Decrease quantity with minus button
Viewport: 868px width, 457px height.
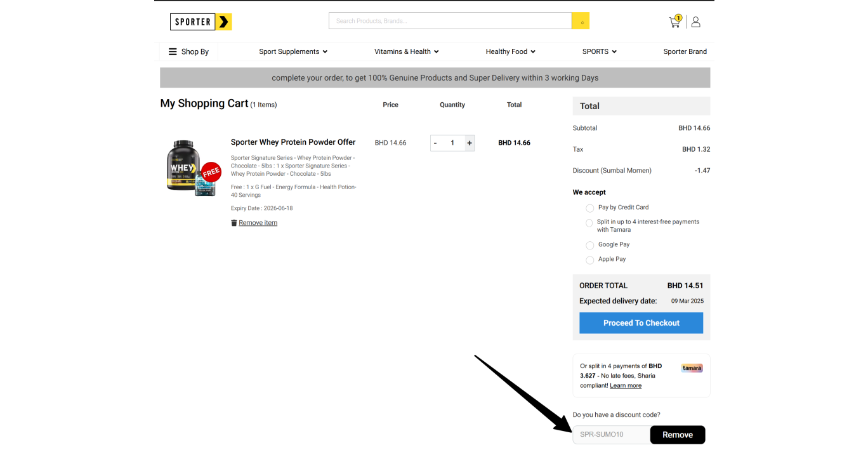(x=435, y=143)
